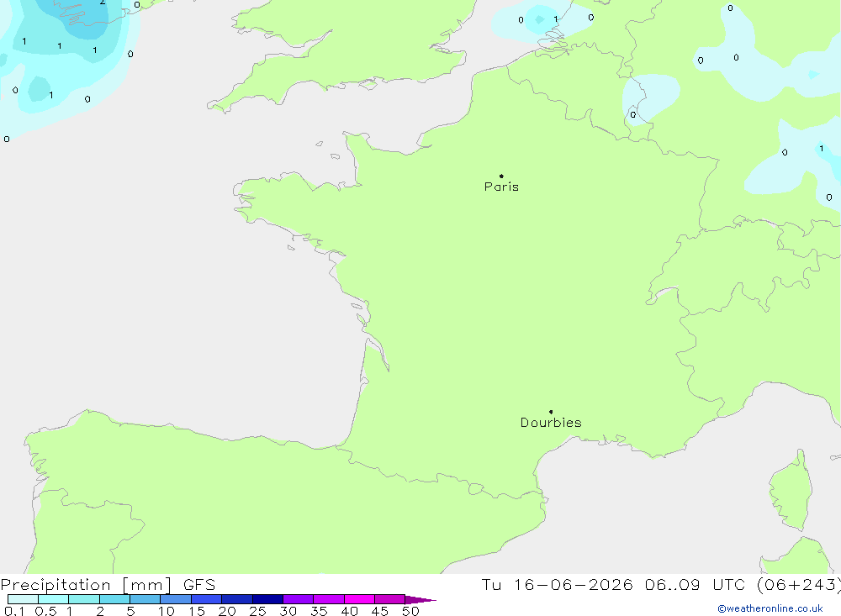Click the dark blue 25 mm legend swatch
Screen dimensions: 841x616
[x=267, y=599]
